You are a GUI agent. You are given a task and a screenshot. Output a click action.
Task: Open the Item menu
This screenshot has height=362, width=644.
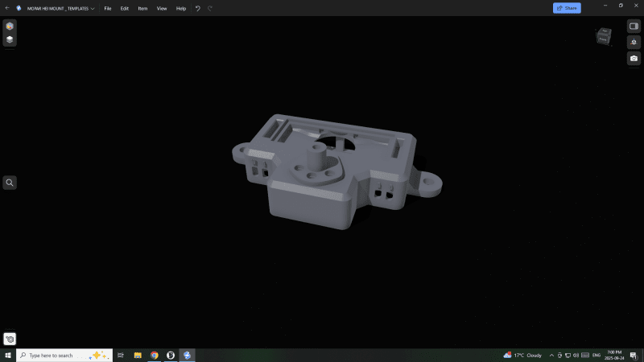click(142, 8)
